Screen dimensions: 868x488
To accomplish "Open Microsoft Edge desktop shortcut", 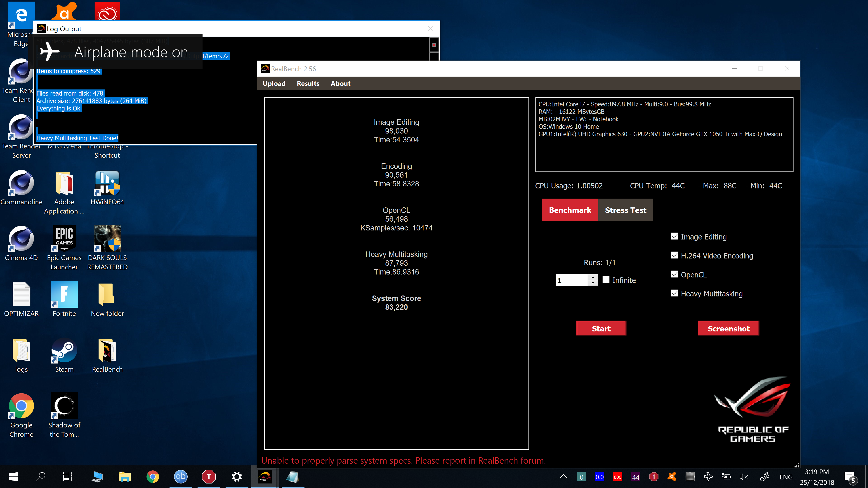I will [x=21, y=25].
